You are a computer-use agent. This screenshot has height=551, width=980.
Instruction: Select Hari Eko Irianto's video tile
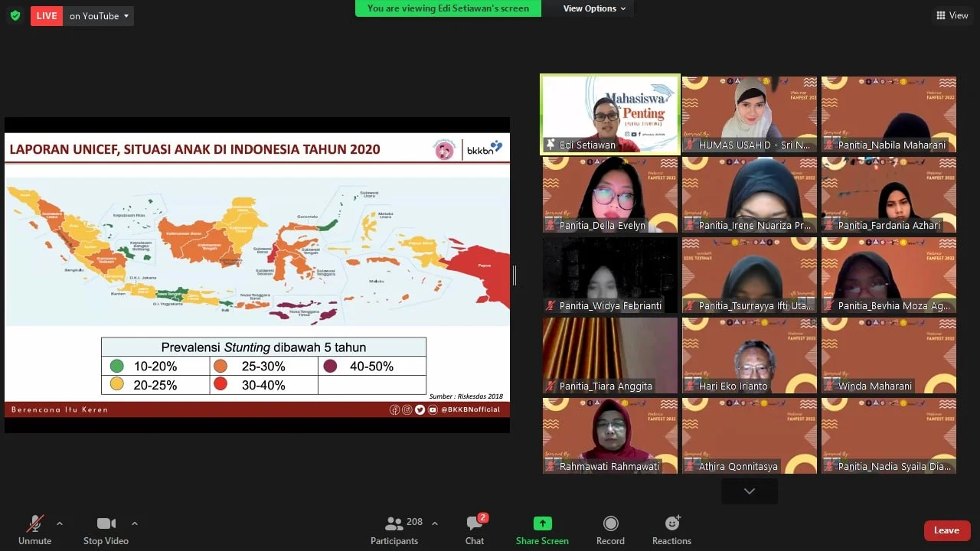[x=750, y=355]
